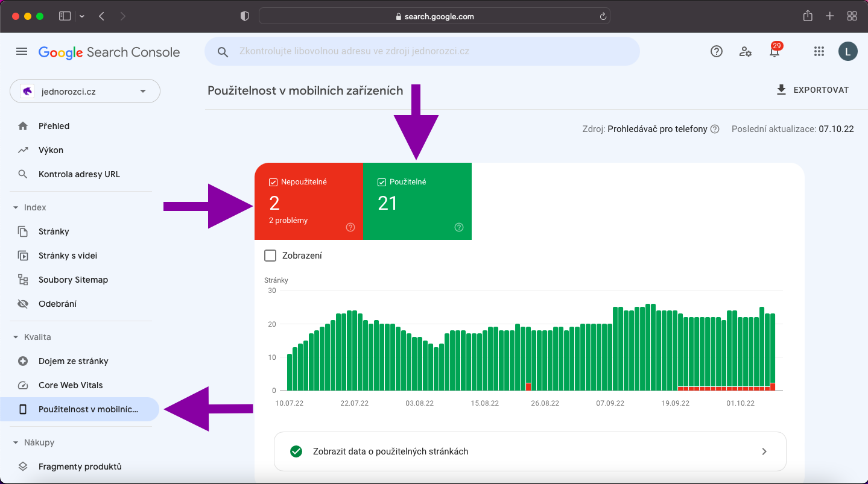
Task: Open the jednorozci.cz property dropdown
Action: (85, 92)
